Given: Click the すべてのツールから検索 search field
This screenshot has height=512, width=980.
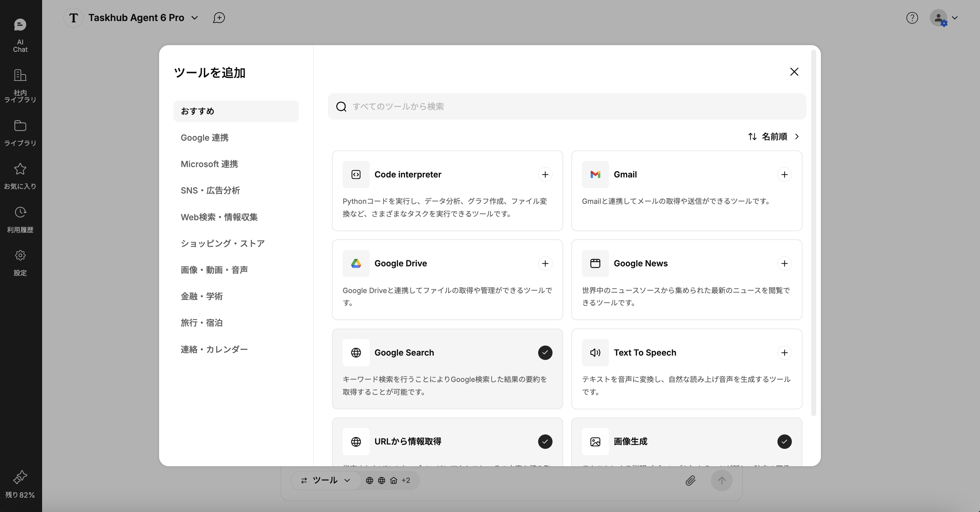Looking at the screenshot, I should (567, 107).
